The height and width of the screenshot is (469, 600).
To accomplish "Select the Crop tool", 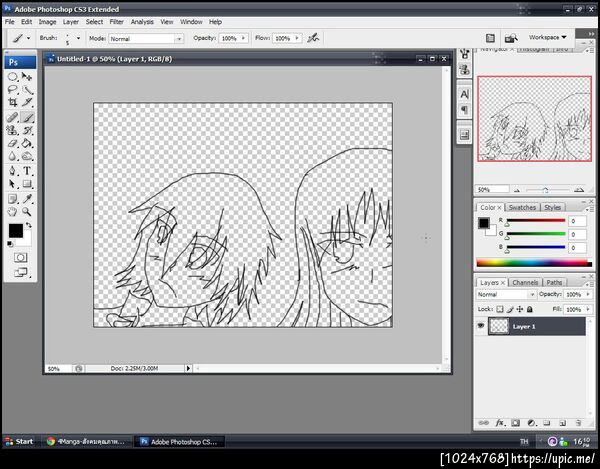I will coord(13,102).
